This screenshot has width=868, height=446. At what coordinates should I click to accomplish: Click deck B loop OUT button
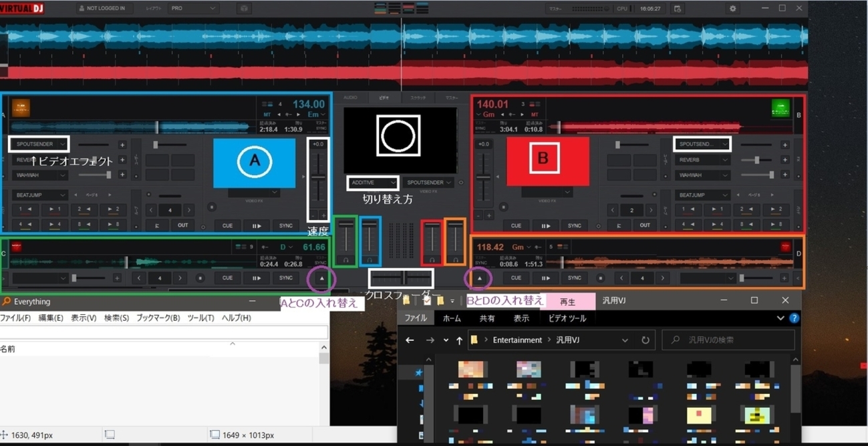click(645, 226)
